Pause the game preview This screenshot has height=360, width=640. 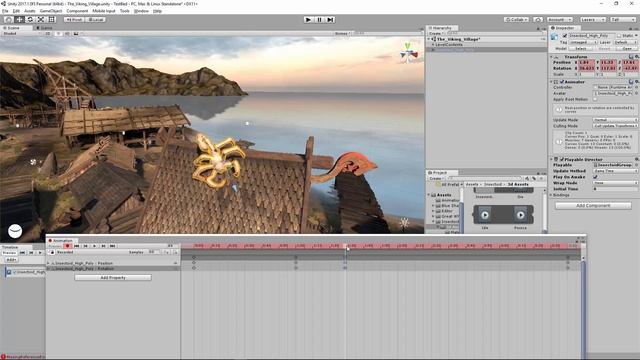pos(319,19)
